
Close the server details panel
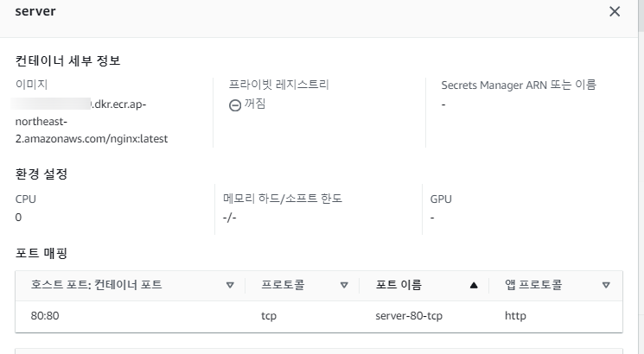615,12
